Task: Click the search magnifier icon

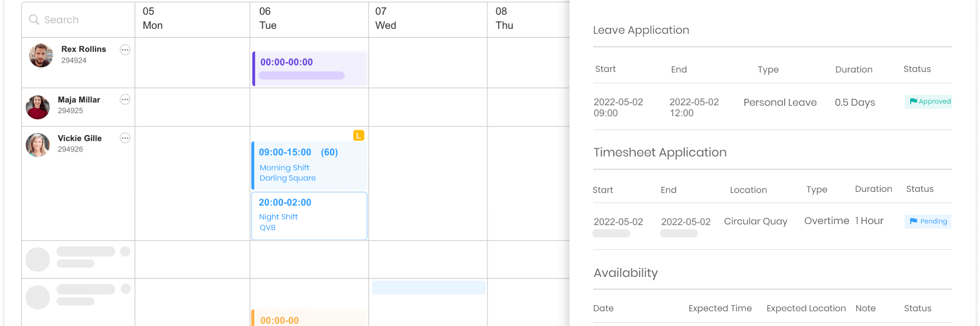Action: (x=34, y=20)
